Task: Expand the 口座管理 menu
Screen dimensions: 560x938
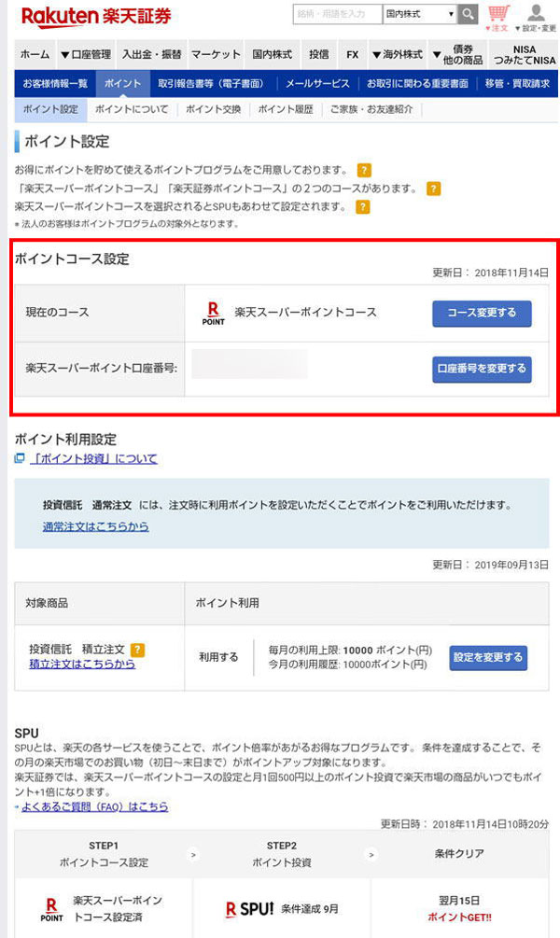Action: (x=85, y=55)
